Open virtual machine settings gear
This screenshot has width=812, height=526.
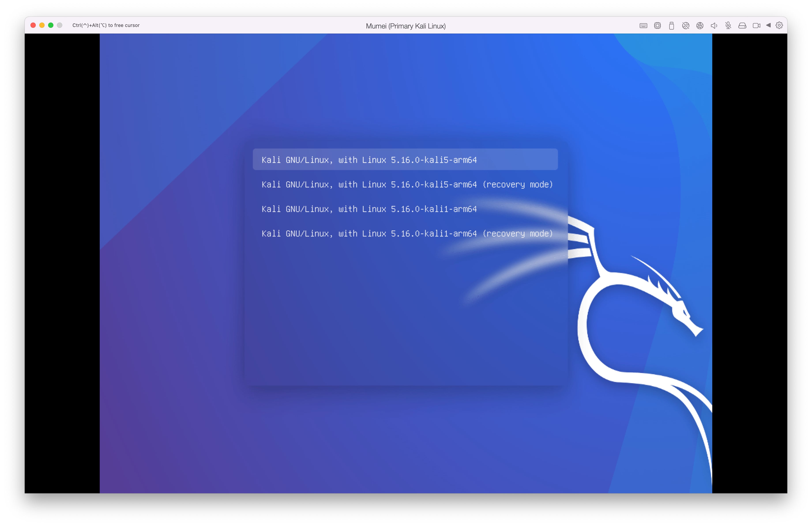[779, 25]
